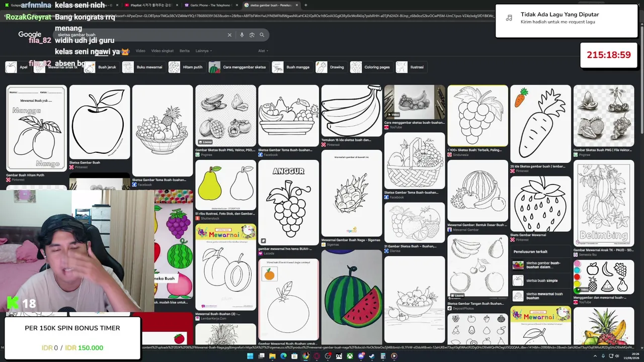Submit search with the magnifier icon
This screenshot has height=362, width=644.
point(262,35)
